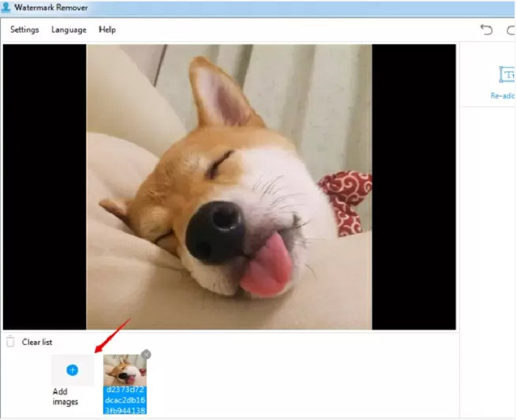Select the dog image thumbnail in list
The width and height of the screenshot is (516, 420).
[125, 370]
